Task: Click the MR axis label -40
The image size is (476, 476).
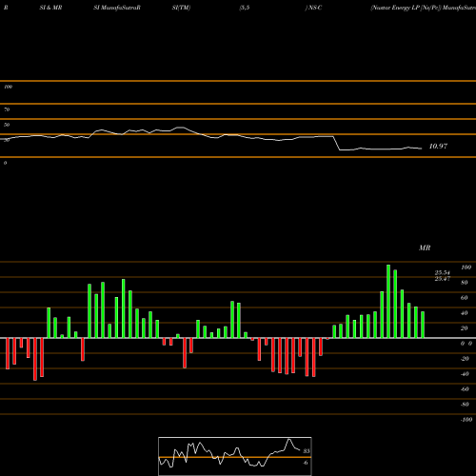Action: tap(465, 374)
